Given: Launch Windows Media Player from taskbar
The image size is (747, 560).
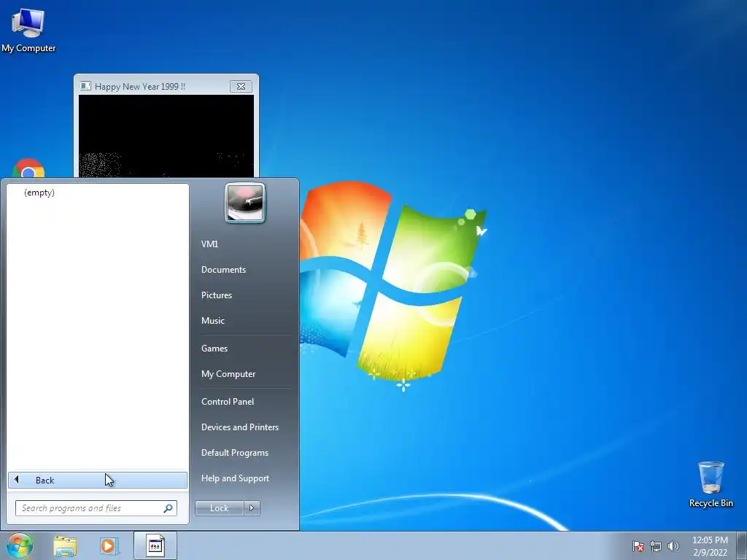Looking at the screenshot, I should coord(109,545).
